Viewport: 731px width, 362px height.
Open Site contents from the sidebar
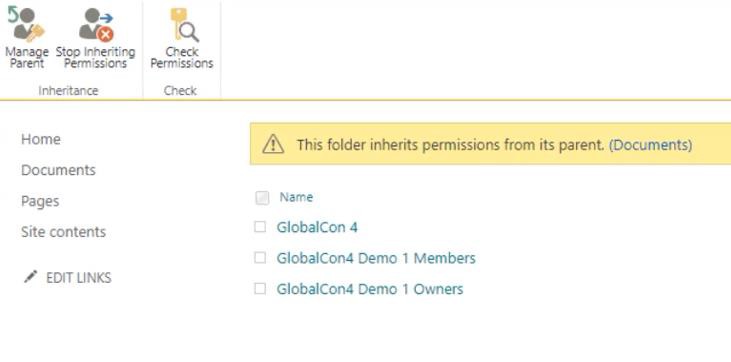click(x=63, y=231)
